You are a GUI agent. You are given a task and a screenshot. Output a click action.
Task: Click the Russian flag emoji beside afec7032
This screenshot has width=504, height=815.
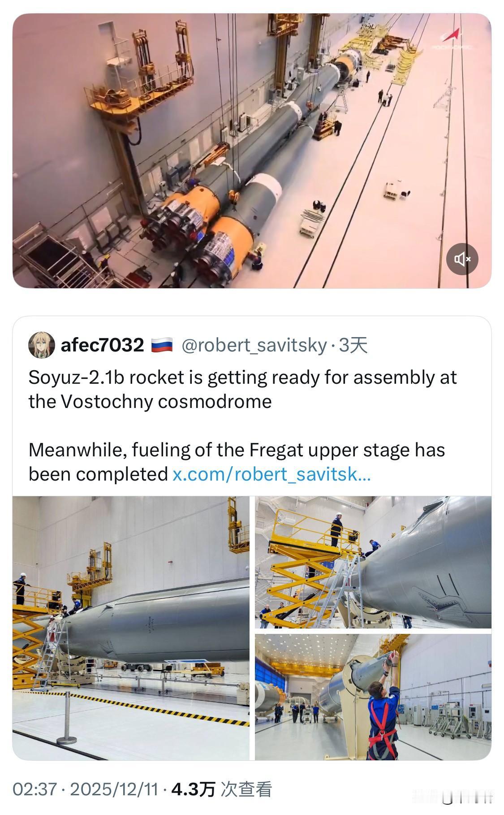coord(162,346)
